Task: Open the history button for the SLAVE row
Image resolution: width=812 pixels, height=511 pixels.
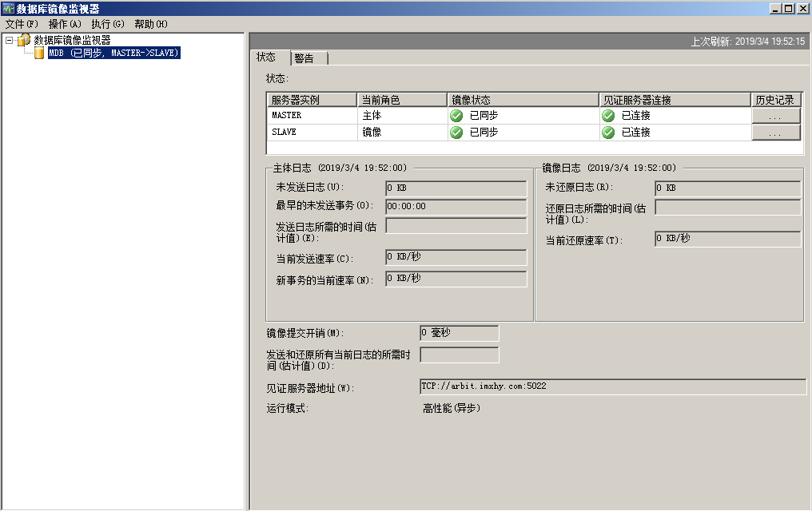Action: click(775, 133)
